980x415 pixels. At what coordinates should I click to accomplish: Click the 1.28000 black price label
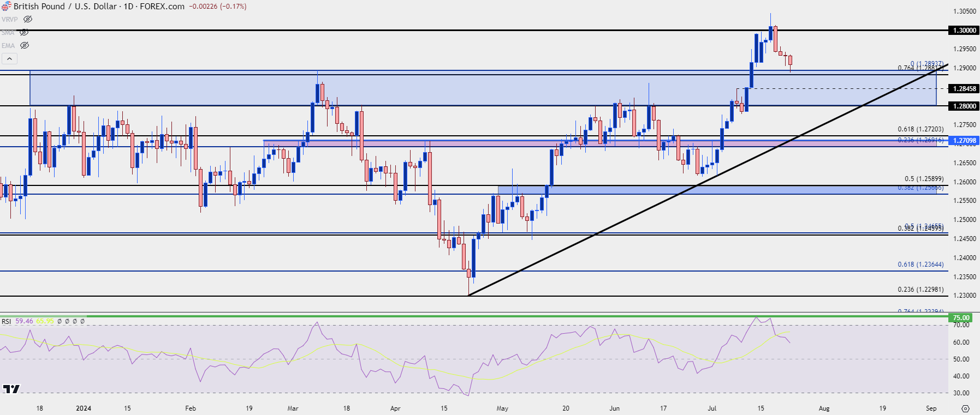pos(964,106)
